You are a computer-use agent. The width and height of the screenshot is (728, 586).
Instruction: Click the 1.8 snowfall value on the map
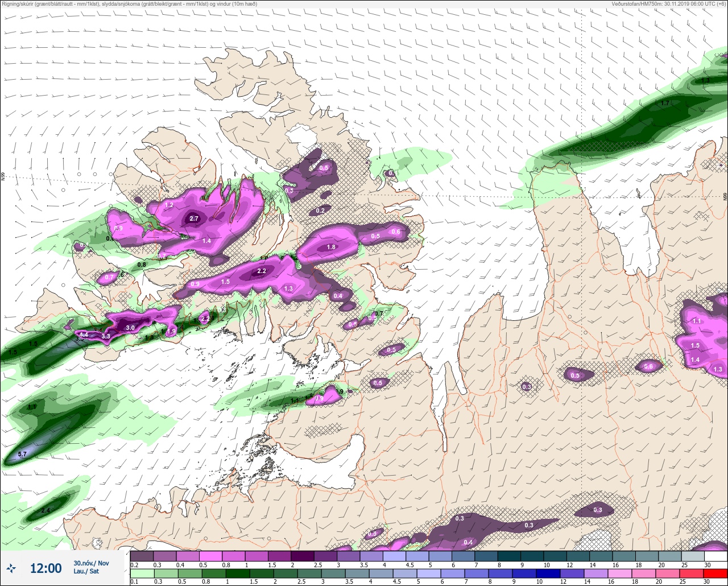331,247
